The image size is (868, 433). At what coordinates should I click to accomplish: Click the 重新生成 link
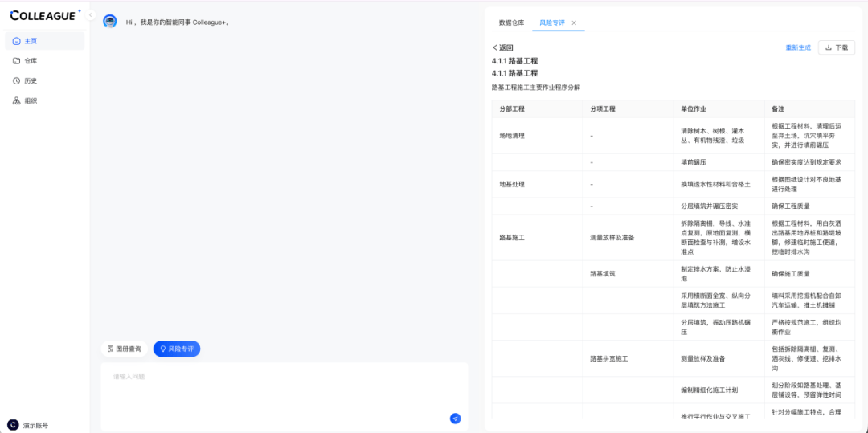tap(798, 47)
